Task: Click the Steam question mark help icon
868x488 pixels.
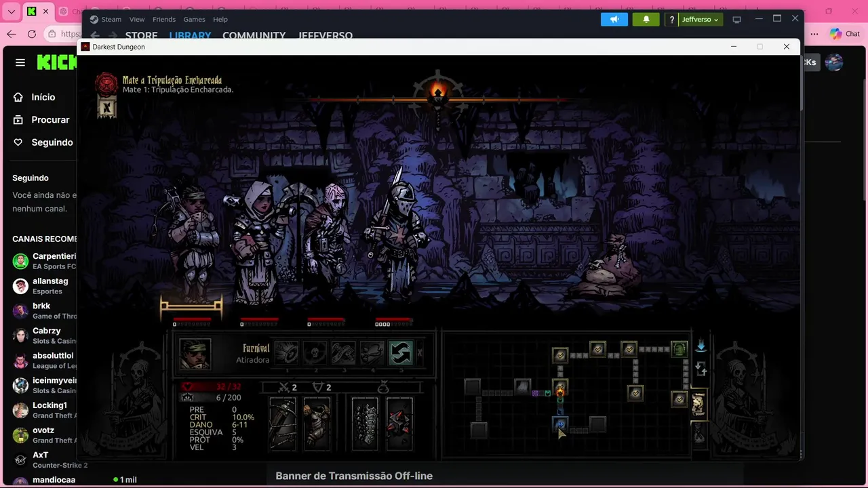Action: [671, 20]
